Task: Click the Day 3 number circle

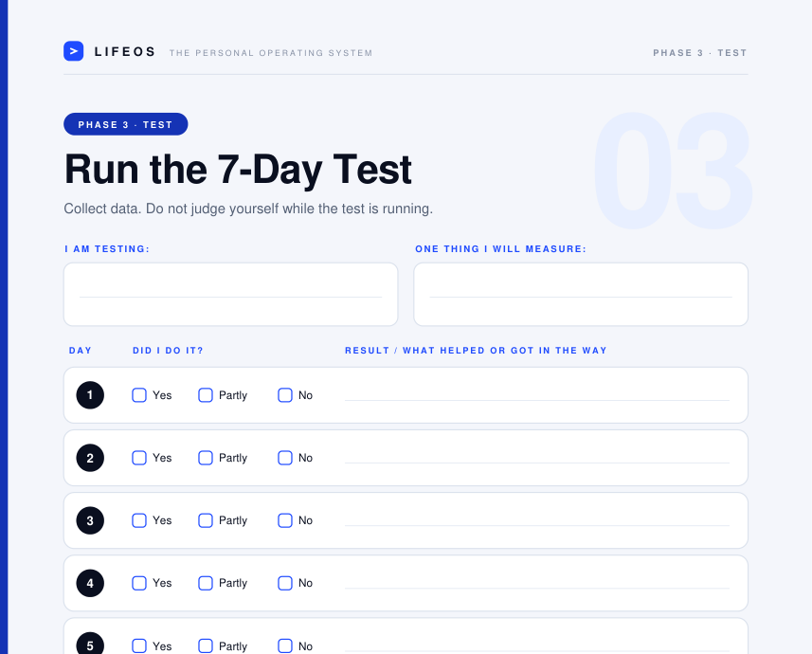Action: click(x=90, y=520)
